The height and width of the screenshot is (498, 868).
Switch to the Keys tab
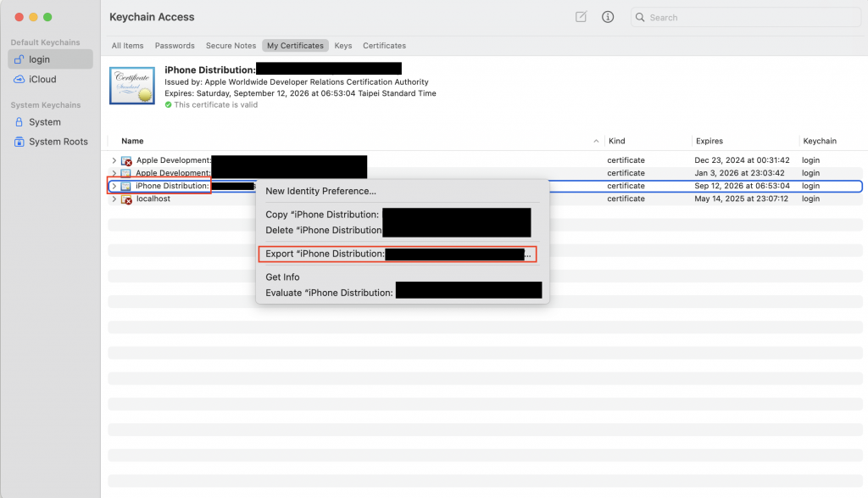coord(342,46)
